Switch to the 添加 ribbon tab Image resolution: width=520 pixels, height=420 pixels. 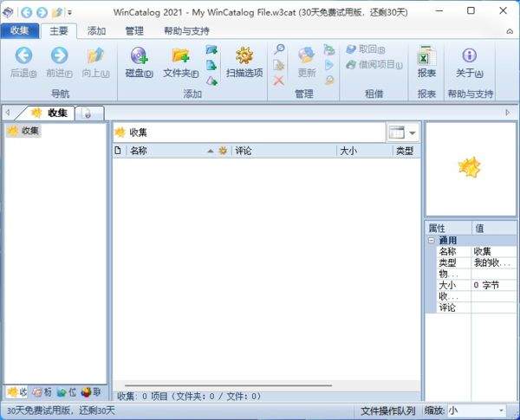96,31
